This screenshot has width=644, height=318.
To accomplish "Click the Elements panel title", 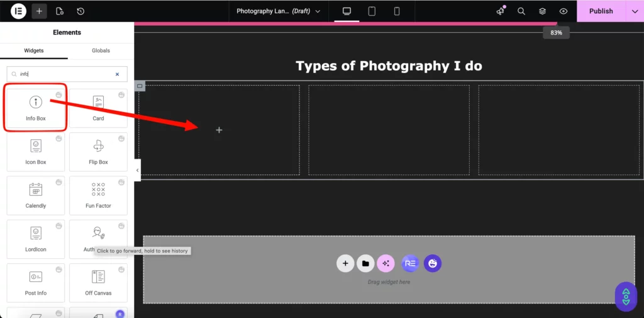I will [67, 33].
